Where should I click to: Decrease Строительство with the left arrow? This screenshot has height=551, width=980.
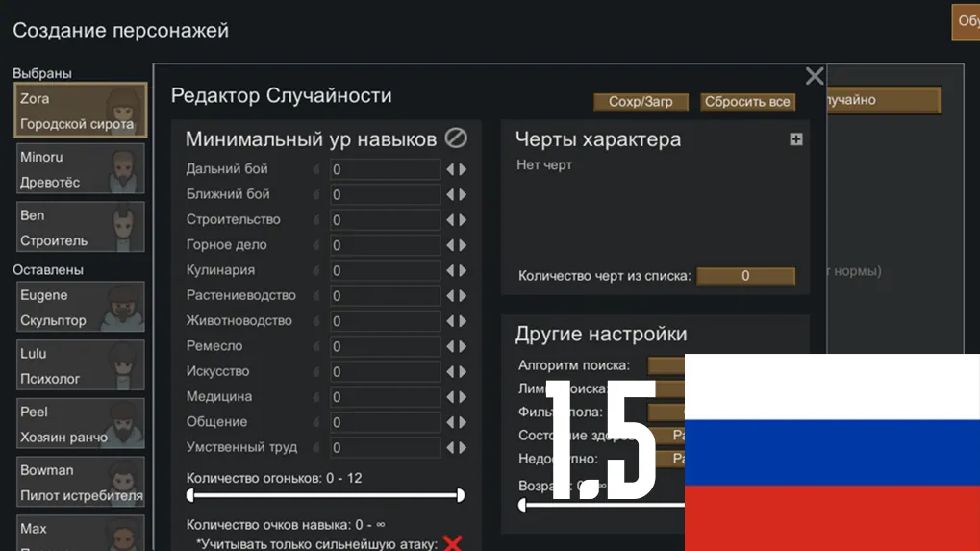[x=449, y=220]
